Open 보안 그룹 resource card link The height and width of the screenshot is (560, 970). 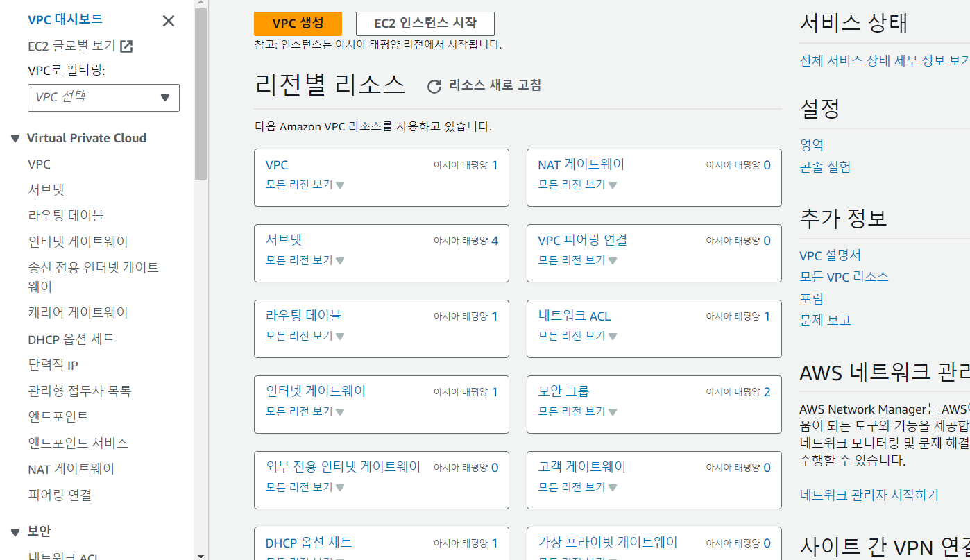(564, 391)
